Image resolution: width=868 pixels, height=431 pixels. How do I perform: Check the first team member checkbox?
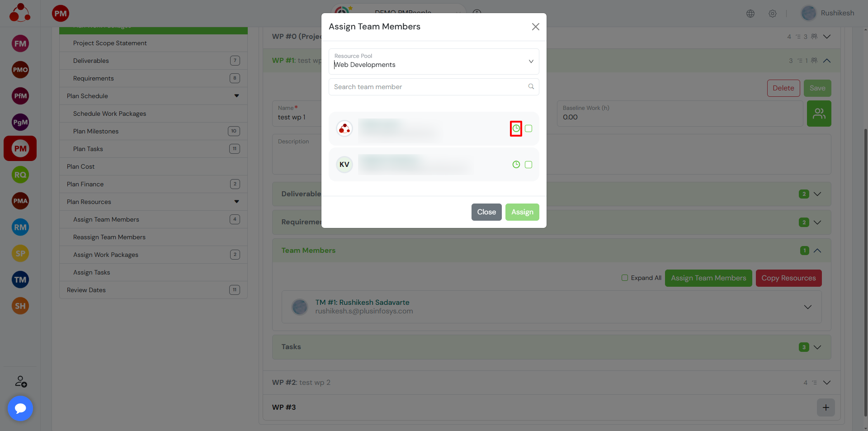[528, 128]
